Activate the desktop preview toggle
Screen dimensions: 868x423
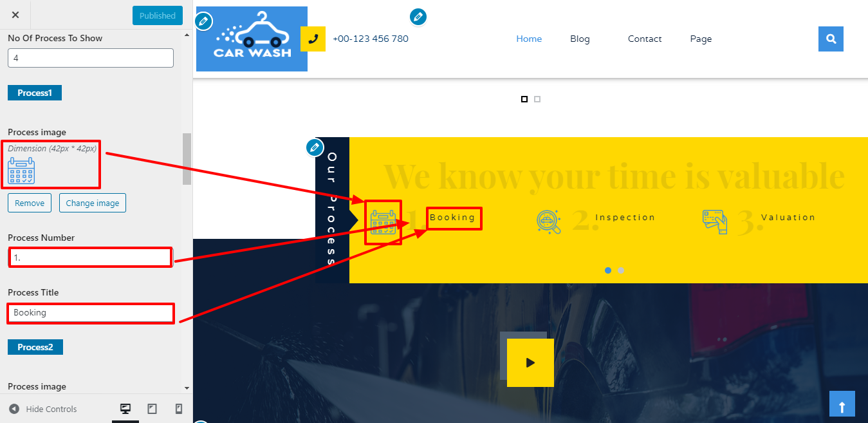pyautogui.click(x=125, y=408)
